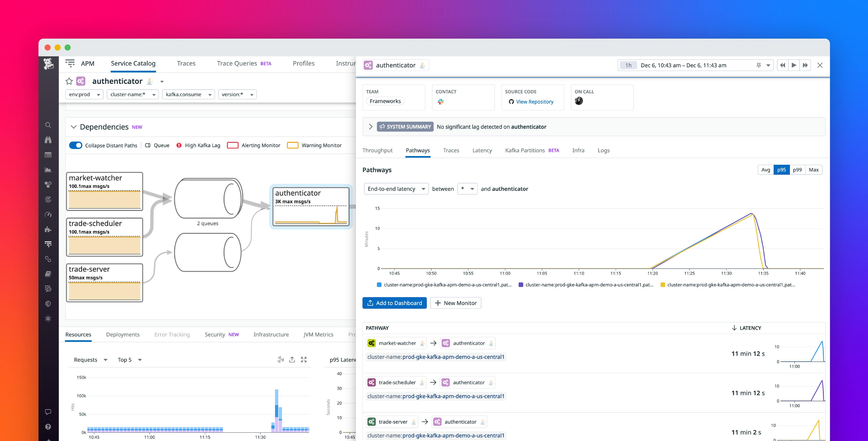Switch latency percentile to p99
The width and height of the screenshot is (868, 441).
798,170
